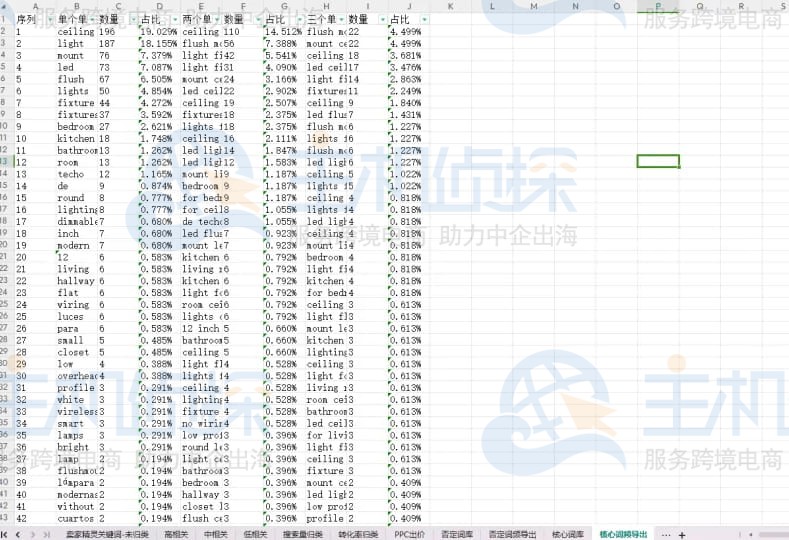
Task: Select the 核心词库 sheet tab
Action: (x=568, y=534)
